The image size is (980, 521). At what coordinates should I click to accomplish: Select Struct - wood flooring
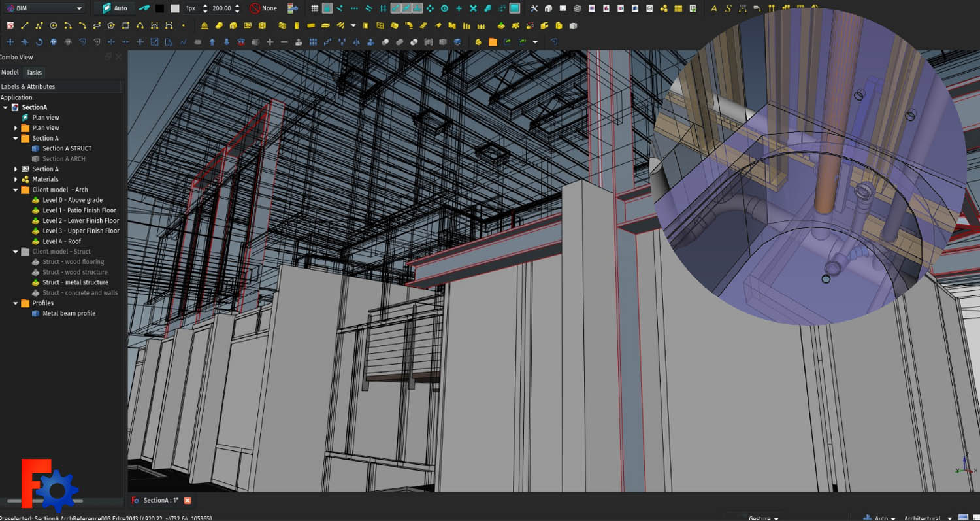73,262
